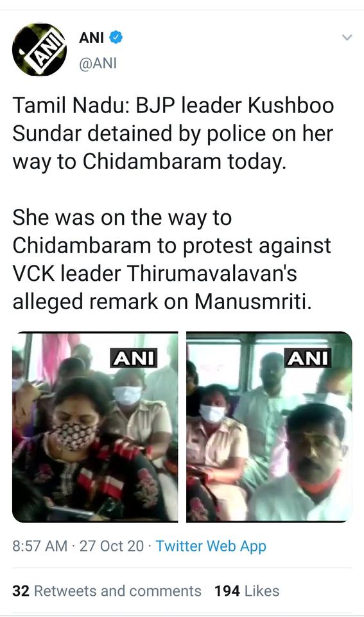This screenshot has height=617, width=364.
Task: Click the blue verified badge
Action: pos(116,37)
